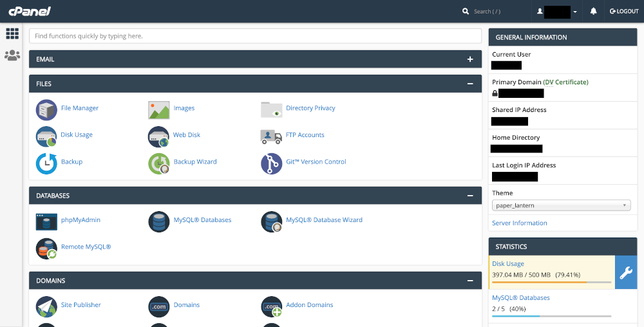Image resolution: width=644 pixels, height=327 pixels.
Task: Open the Directory Privacy text link
Action: pyautogui.click(x=310, y=108)
